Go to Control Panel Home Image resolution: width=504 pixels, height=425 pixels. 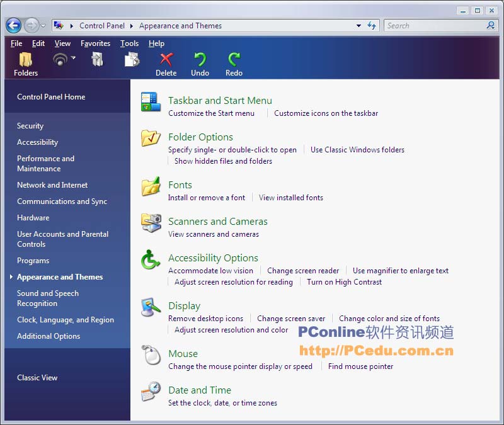[51, 97]
